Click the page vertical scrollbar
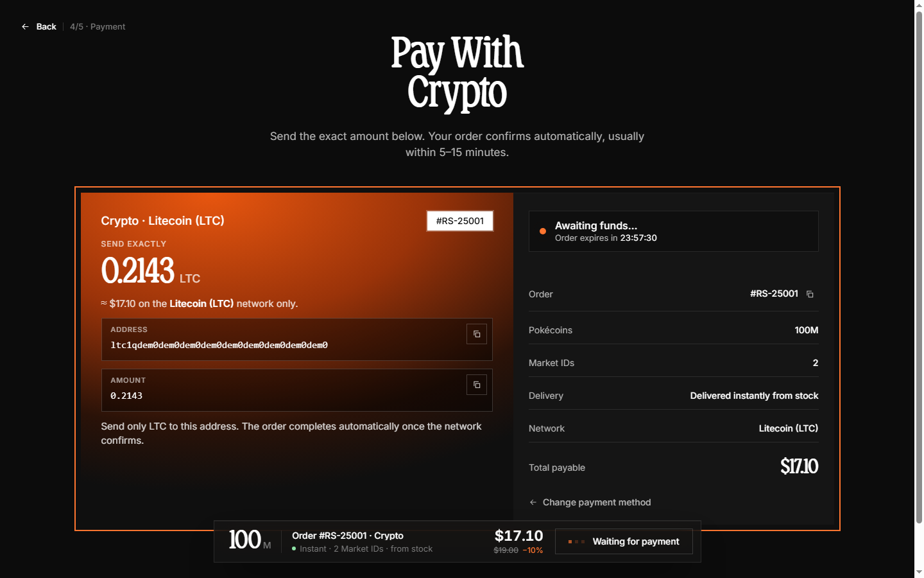The image size is (924, 578). pos(919,267)
